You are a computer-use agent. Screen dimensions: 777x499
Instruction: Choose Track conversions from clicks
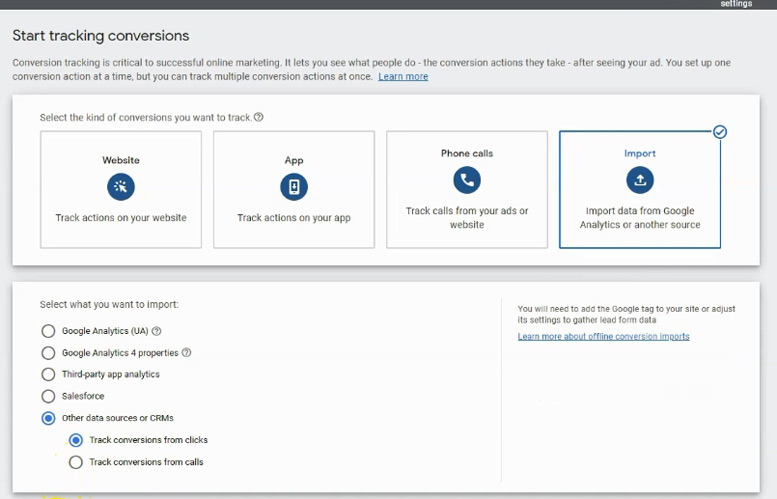(x=76, y=440)
